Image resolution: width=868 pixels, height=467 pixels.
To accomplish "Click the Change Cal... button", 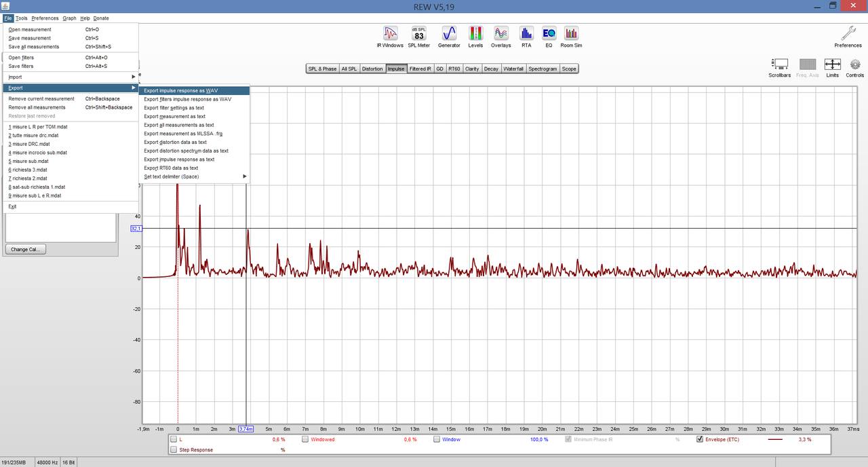I will point(25,249).
